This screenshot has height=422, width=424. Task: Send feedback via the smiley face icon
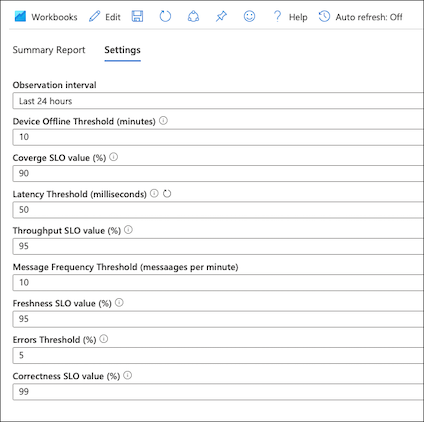coord(249,16)
